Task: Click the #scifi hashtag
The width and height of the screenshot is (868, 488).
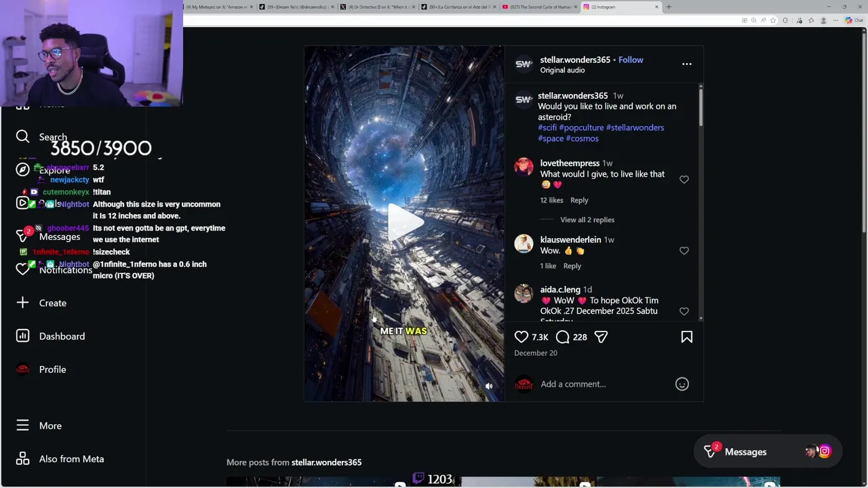Action: tap(547, 127)
